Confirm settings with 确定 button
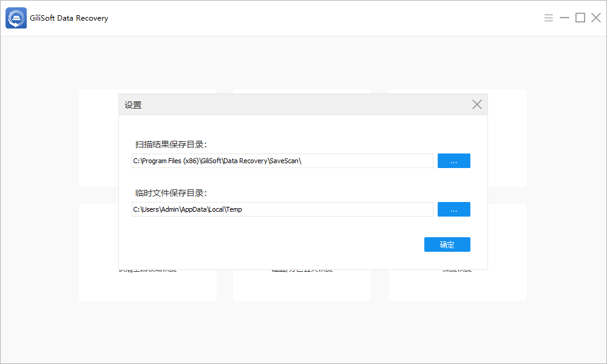Image resolution: width=607 pixels, height=364 pixels. 447,244
